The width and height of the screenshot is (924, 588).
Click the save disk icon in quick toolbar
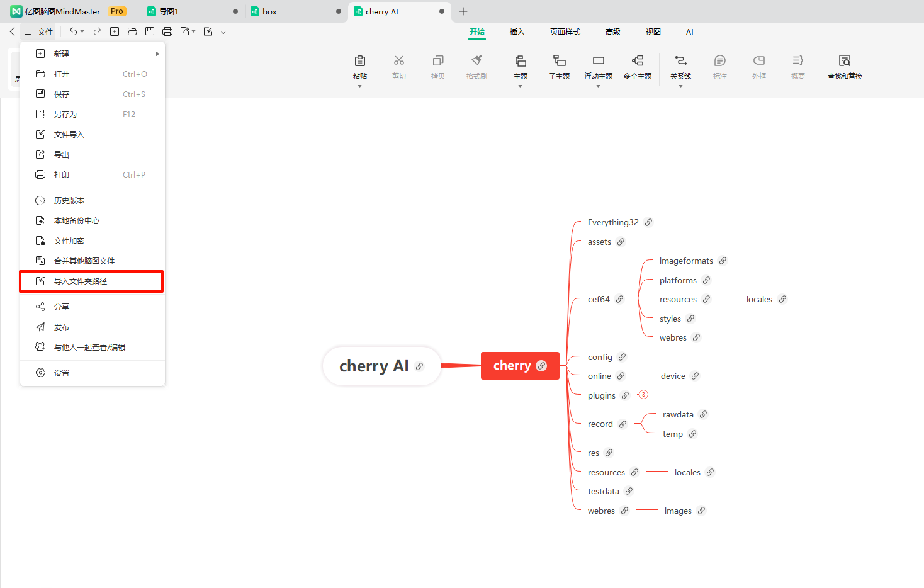click(150, 31)
